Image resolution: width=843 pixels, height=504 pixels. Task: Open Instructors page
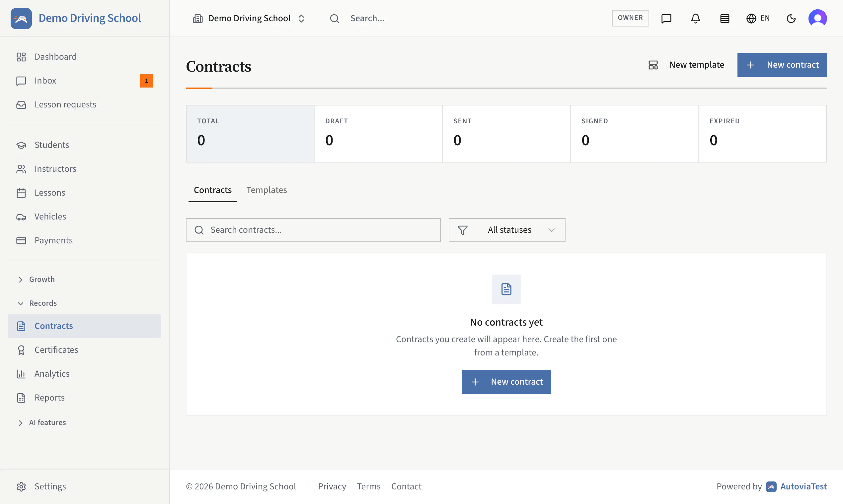coord(84,169)
